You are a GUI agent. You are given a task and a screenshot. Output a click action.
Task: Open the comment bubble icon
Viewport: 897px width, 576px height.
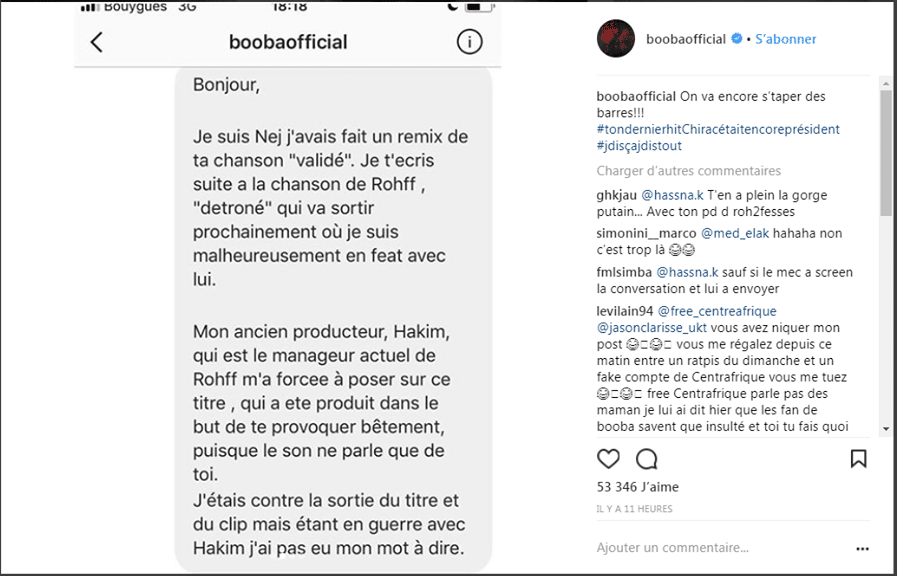[647, 459]
